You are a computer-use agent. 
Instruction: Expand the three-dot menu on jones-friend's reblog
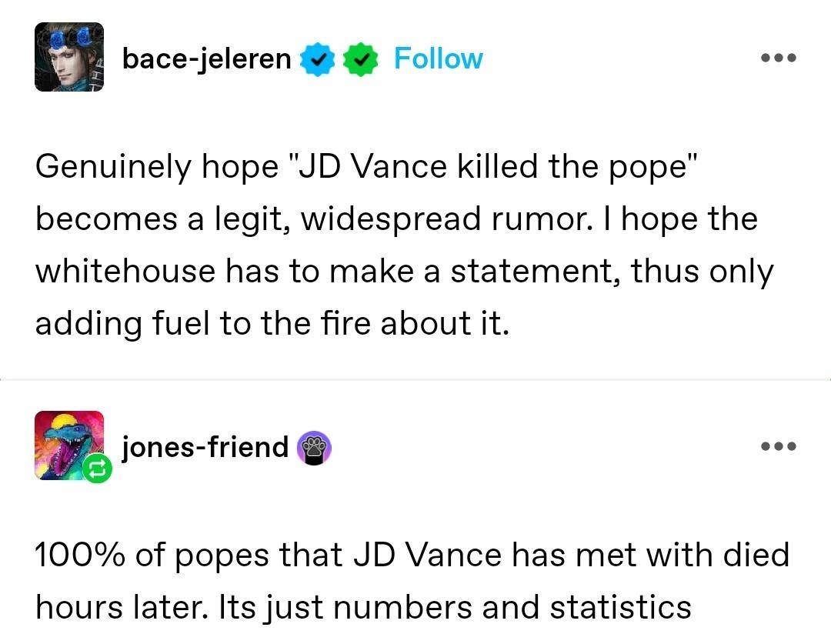tap(778, 446)
